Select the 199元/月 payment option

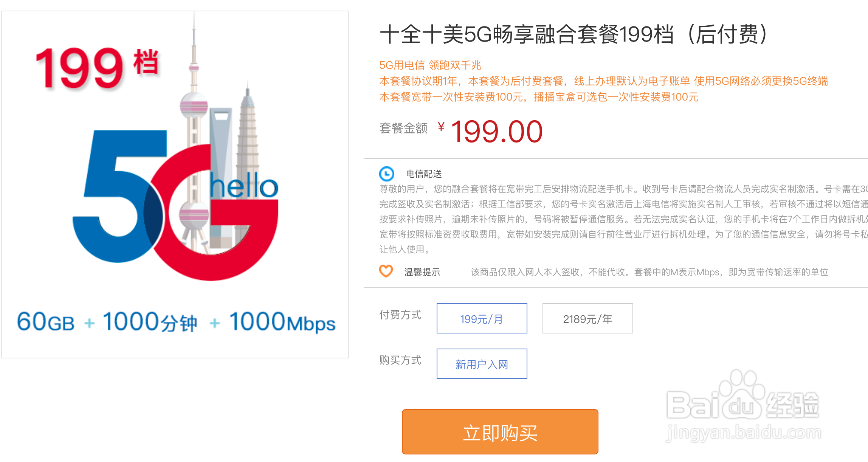(x=482, y=318)
